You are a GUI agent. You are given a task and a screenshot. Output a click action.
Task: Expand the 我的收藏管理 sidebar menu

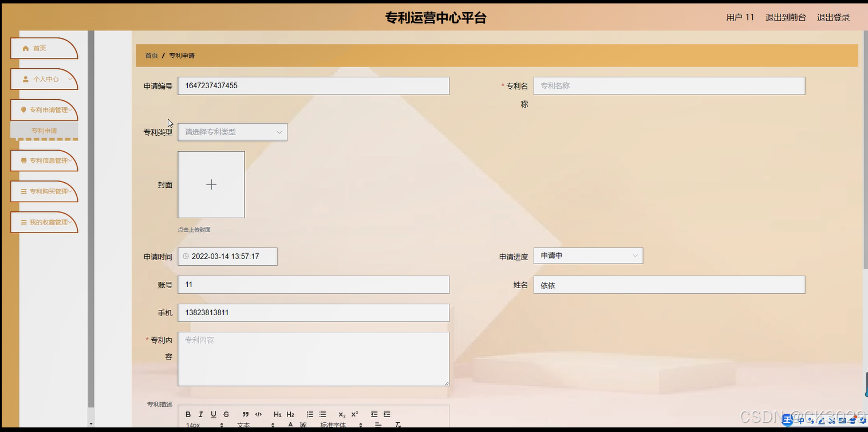44,222
